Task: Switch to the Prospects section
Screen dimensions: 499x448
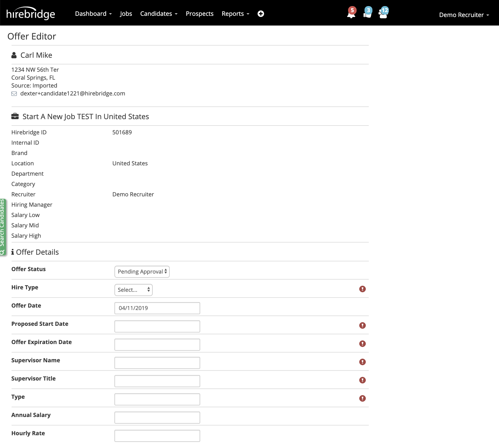Action: pos(199,13)
